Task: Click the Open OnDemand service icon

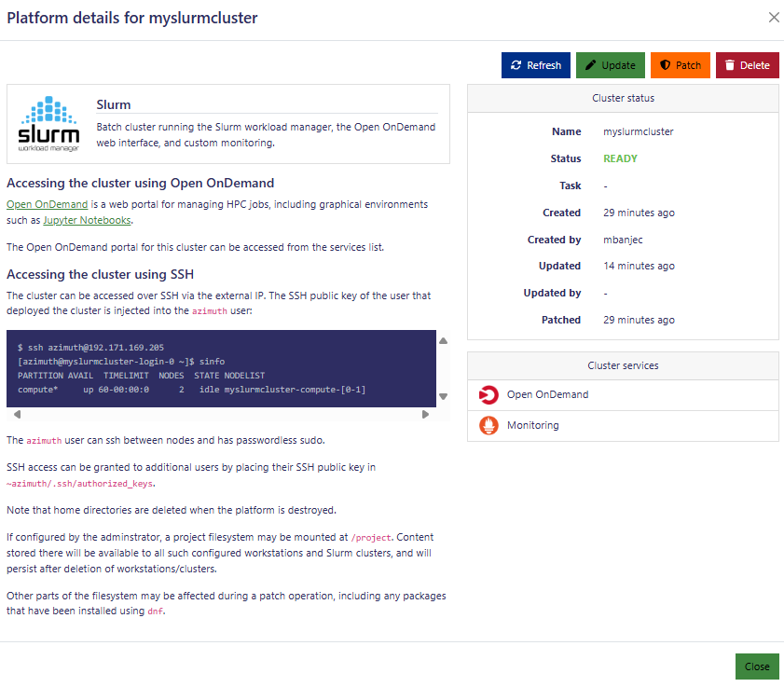Action: [x=488, y=394]
